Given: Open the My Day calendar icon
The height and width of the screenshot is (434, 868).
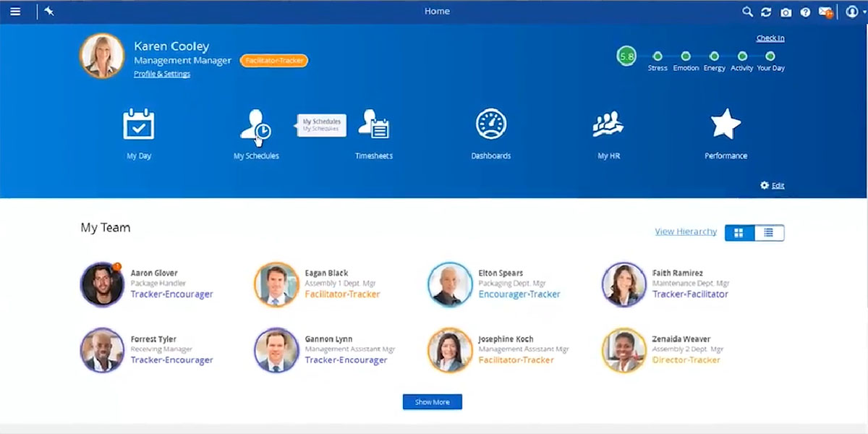Looking at the screenshot, I should (139, 124).
